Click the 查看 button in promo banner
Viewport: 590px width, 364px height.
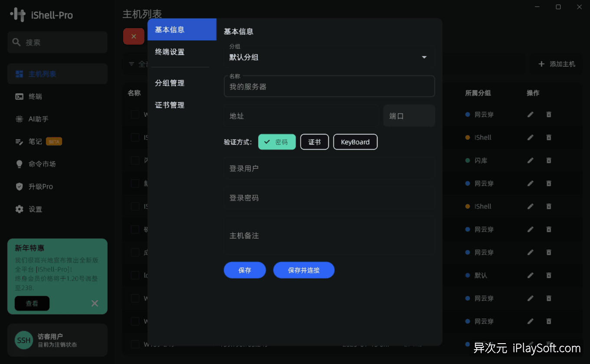coord(32,303)
